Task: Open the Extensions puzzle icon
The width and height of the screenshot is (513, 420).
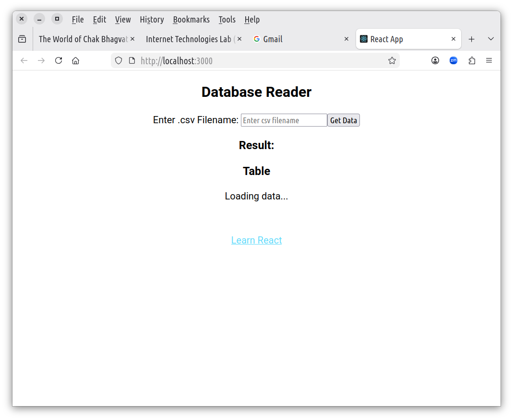Action: (472, 60)
